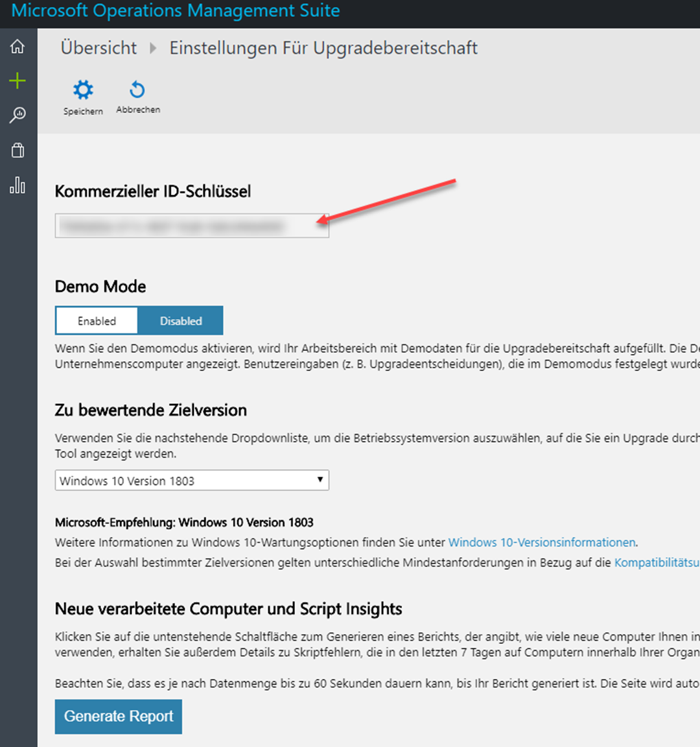Open the Windows 10 Version 1803 dropdown
Screen dimensions: 700x747
click(x=192, y=480)
